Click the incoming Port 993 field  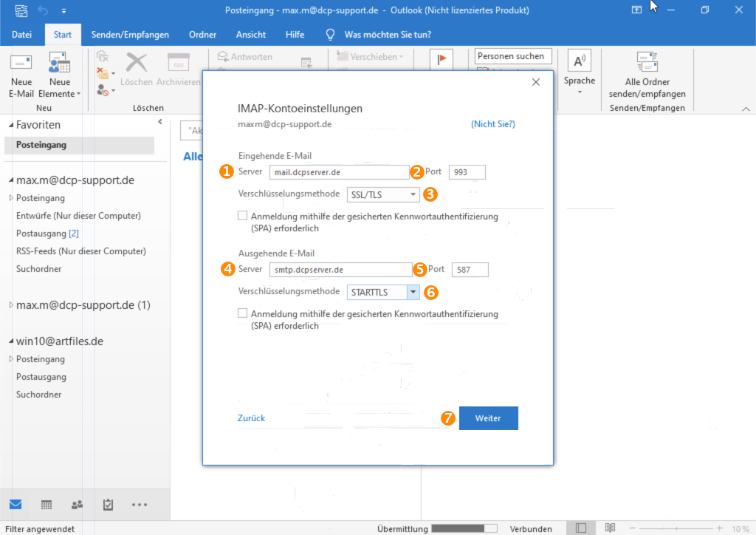pos(467,172)
